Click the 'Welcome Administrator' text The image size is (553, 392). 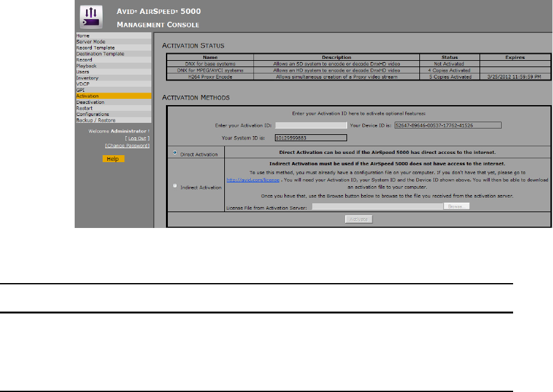click(119, 131)
